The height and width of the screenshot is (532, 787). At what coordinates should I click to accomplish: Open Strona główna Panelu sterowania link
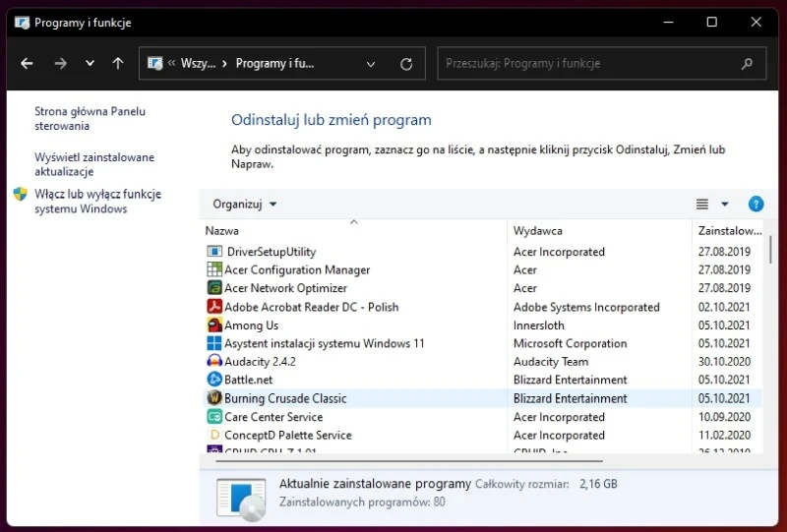coord(90,118)
